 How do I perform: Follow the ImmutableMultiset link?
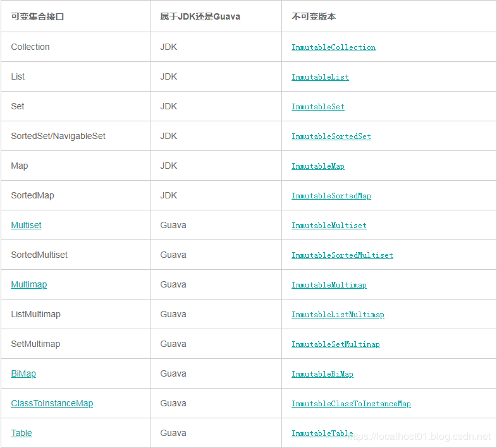tap(329, 226)
